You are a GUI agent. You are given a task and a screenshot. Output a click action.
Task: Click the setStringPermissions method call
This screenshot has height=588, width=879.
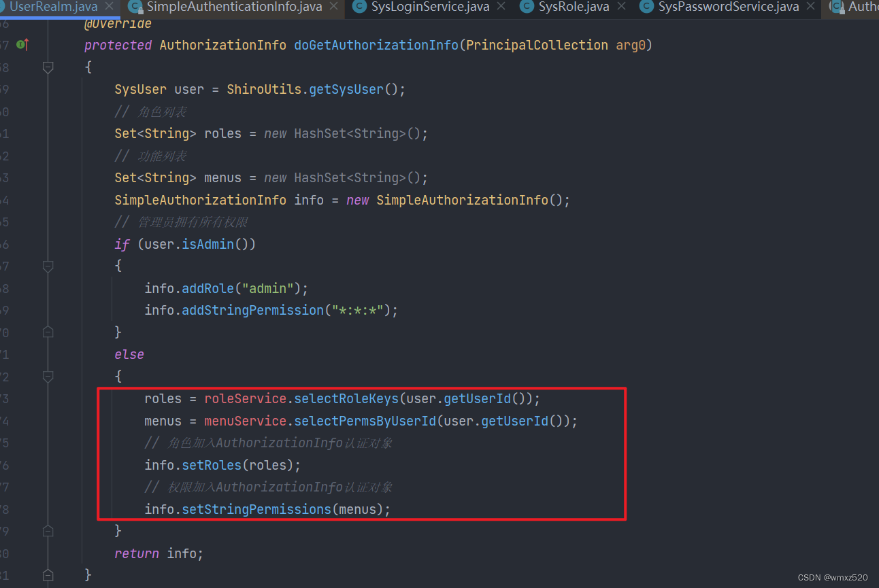256,509
